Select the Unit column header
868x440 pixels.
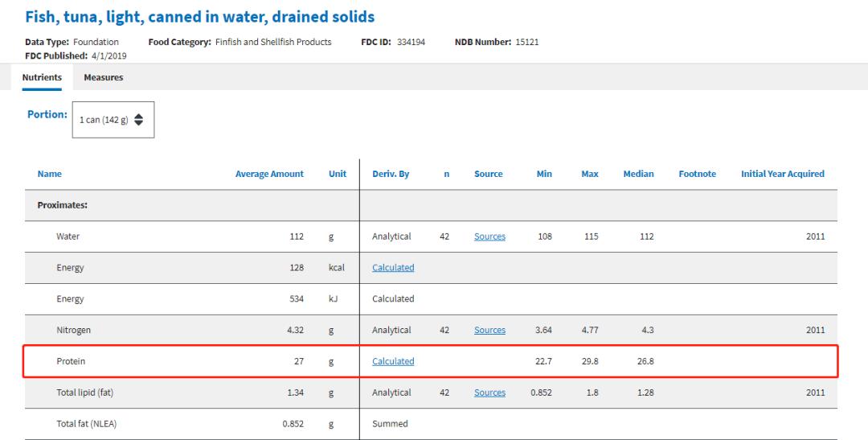click(x=338, y=174)
